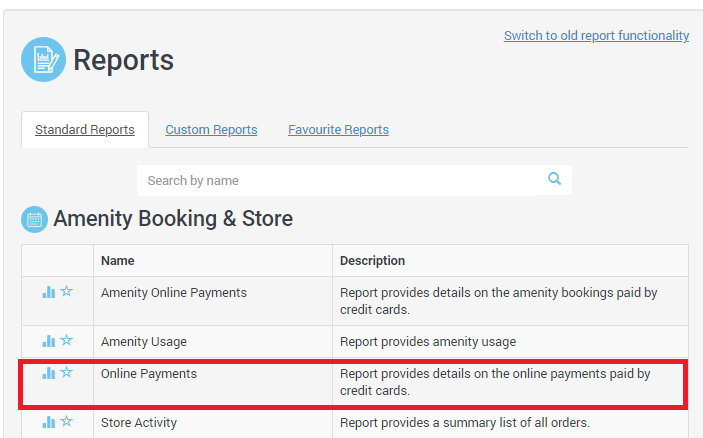Click Switch to old report functionality link

pos(596,35)
